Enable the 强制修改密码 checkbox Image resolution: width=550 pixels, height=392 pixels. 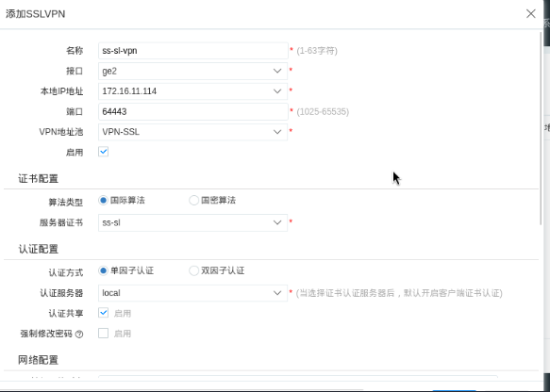click(103, 334)
